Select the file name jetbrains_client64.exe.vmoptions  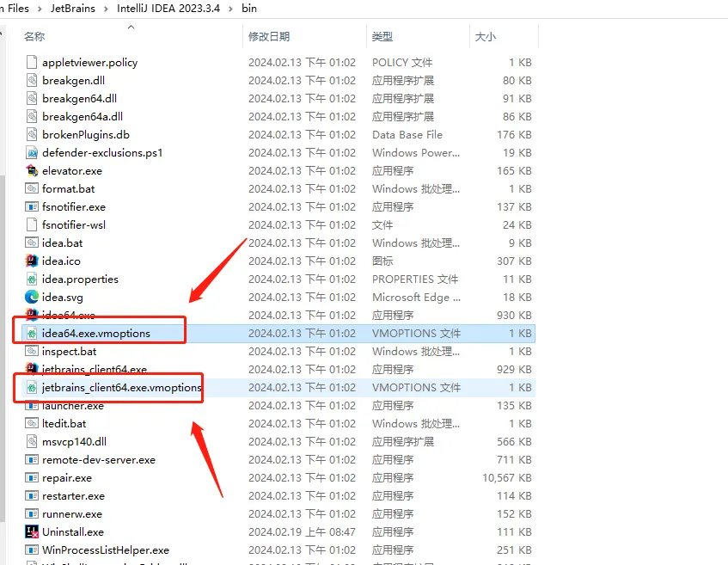[x=122, y=388]
